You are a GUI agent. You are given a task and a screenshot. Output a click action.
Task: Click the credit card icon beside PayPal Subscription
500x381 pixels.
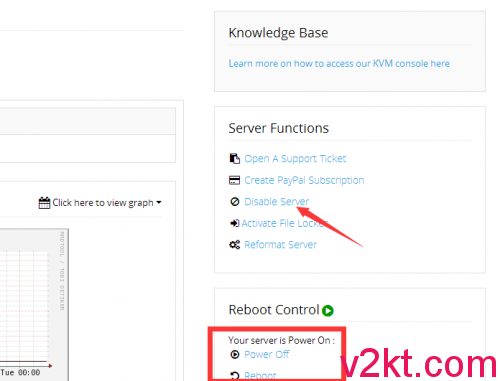click(234, 180)
